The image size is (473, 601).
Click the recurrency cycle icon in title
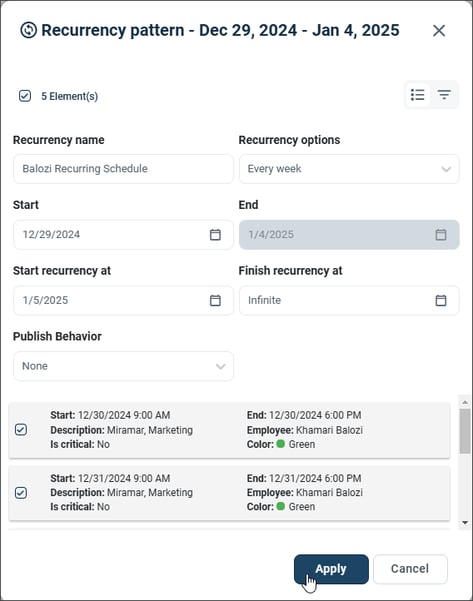(28, 30)
